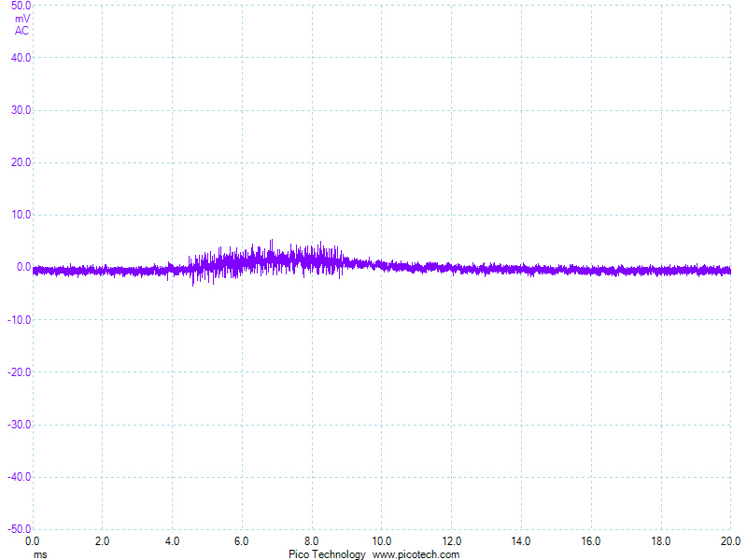Click the 10.0 voltage axis label
Image resolution: width=747 pixels, height=560 pixels.
[x=21, y=215]
